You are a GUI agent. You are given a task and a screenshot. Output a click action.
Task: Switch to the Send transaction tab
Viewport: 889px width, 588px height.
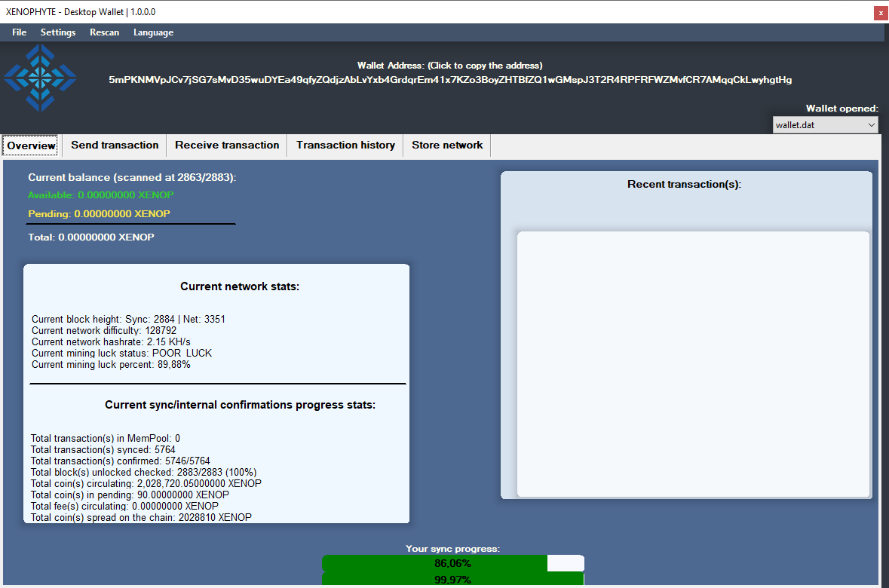114,145
